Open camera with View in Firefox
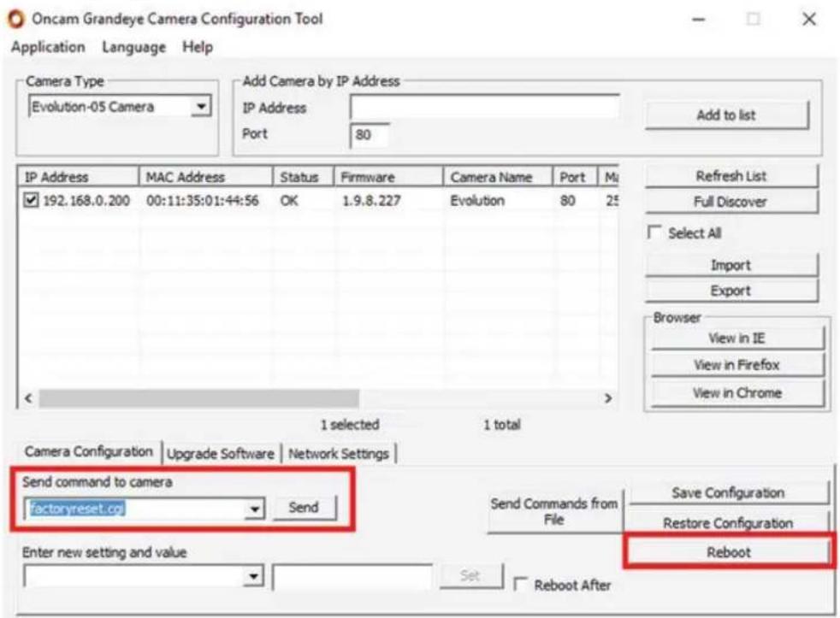 [x=737, y=365]
